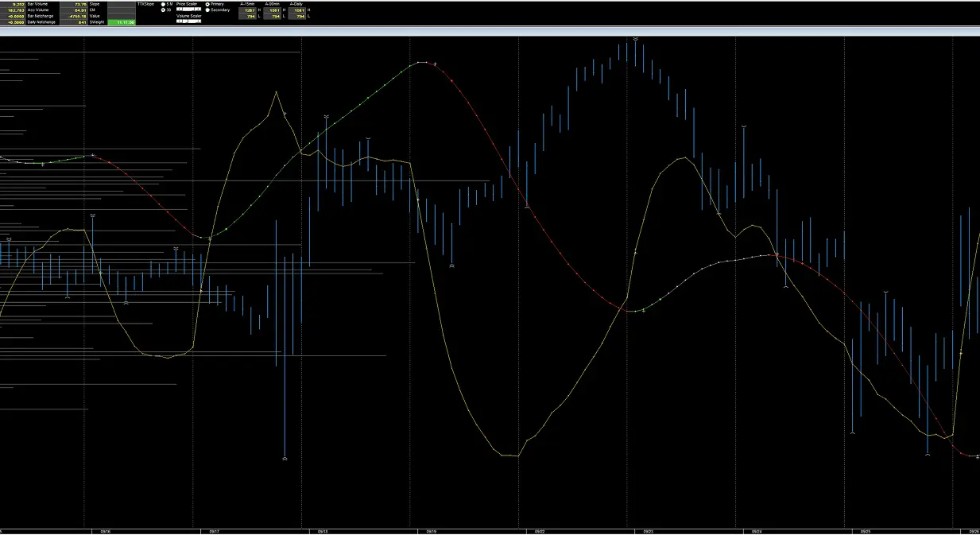Click the Price Scaler left arrow
Viewport: 980px width, 535px height.
(x=180, y=10)
